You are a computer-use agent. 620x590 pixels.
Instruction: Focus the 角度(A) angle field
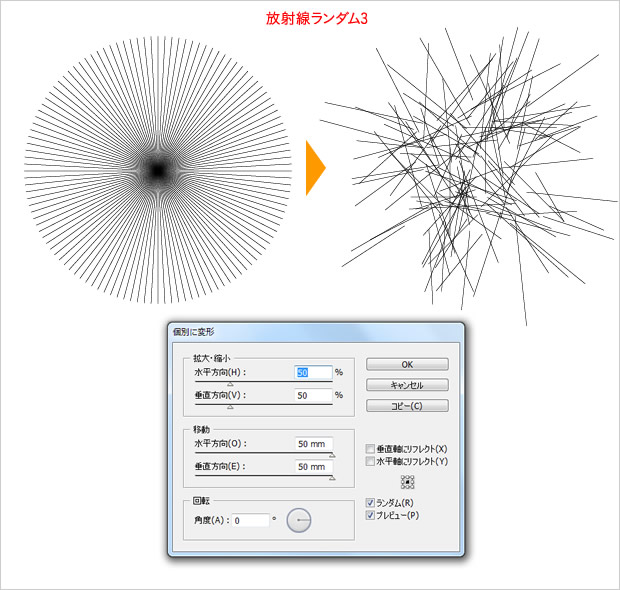coord(251,520)
